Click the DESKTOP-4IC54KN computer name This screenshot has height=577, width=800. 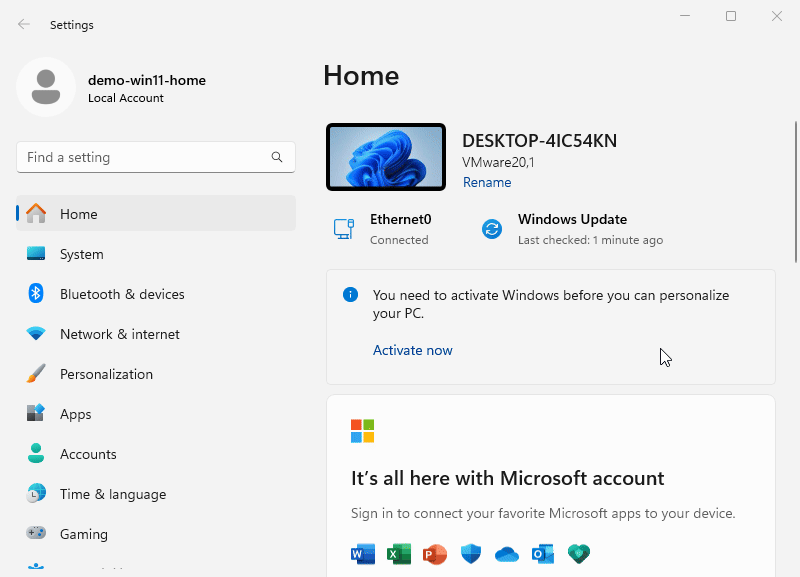(x=539, y=140)
